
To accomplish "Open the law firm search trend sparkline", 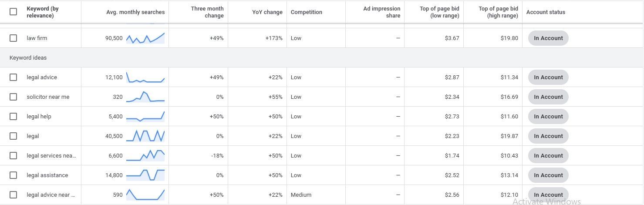I will [x=145, y=38].
